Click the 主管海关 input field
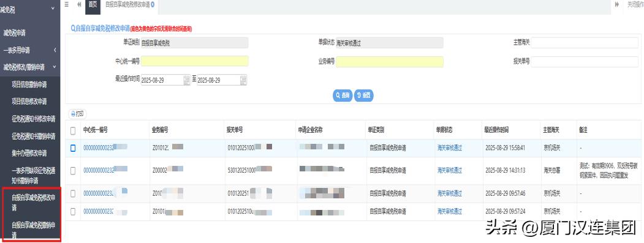 (x=585, y=42)
